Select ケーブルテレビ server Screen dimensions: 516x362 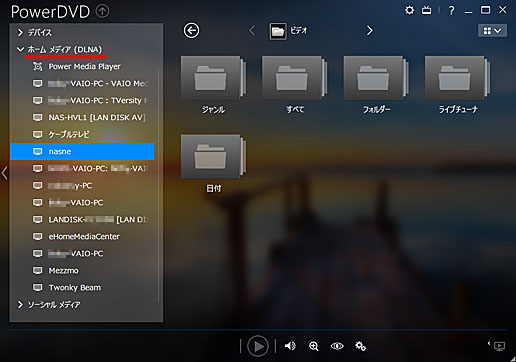coord(69,134)
